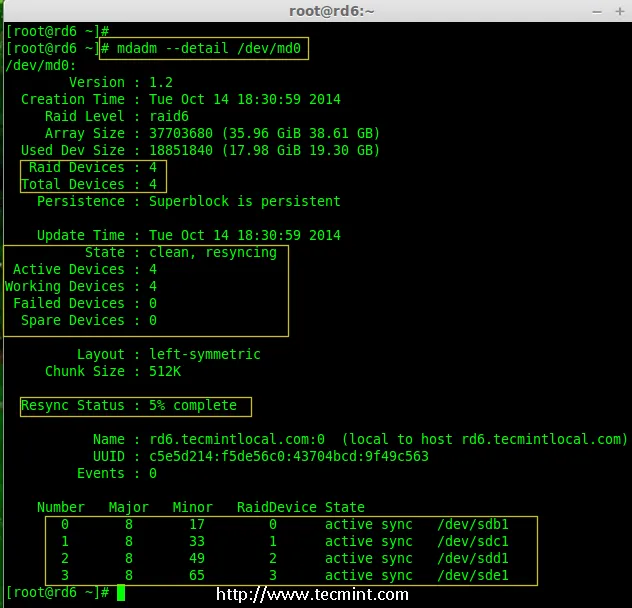This screenshot has width=632, height=608.
Task: Click minor number 17 in device table
Action: click(x=197, y=524)
